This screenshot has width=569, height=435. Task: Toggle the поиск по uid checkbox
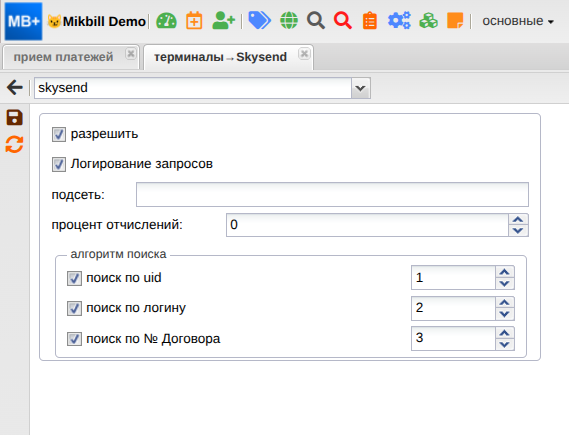click(x=74, y=279)
